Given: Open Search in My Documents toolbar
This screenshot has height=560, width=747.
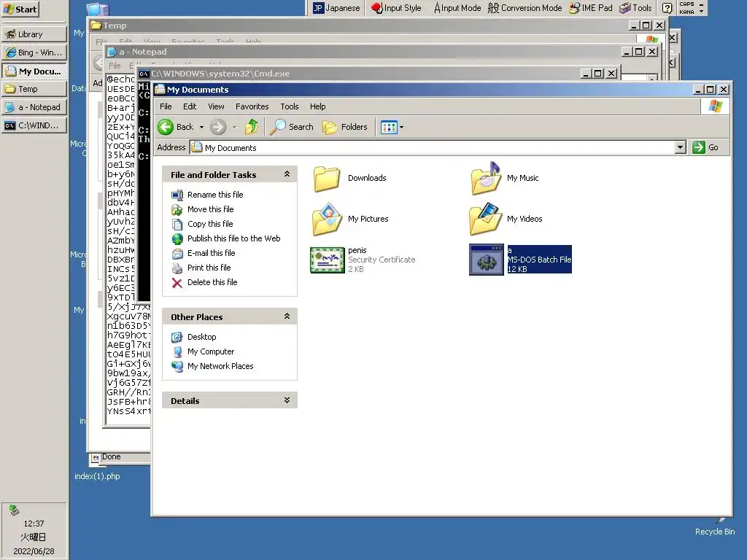Looking at the screenshot, I should [292, 127].
